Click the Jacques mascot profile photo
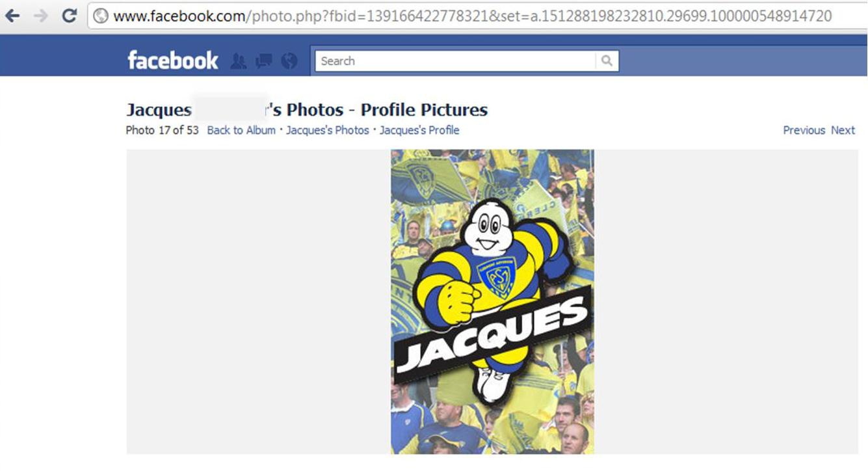This screenshot has width=868, height=471. click(492, 302)
